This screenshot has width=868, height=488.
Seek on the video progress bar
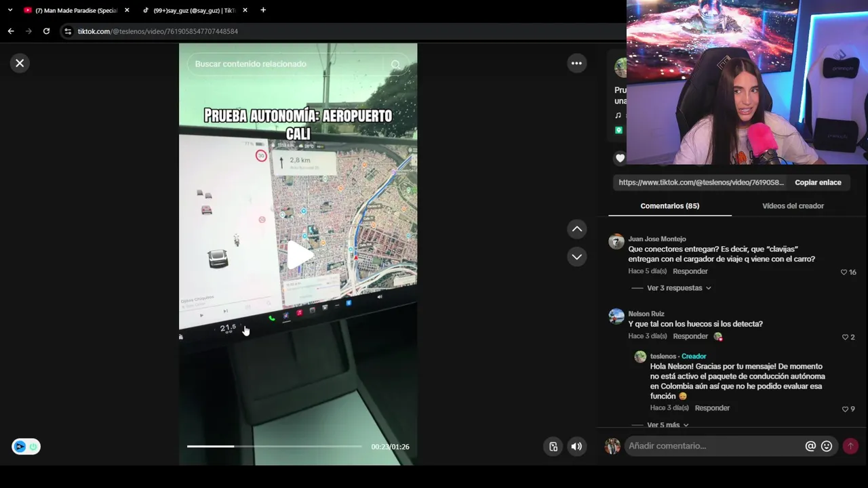275,447
